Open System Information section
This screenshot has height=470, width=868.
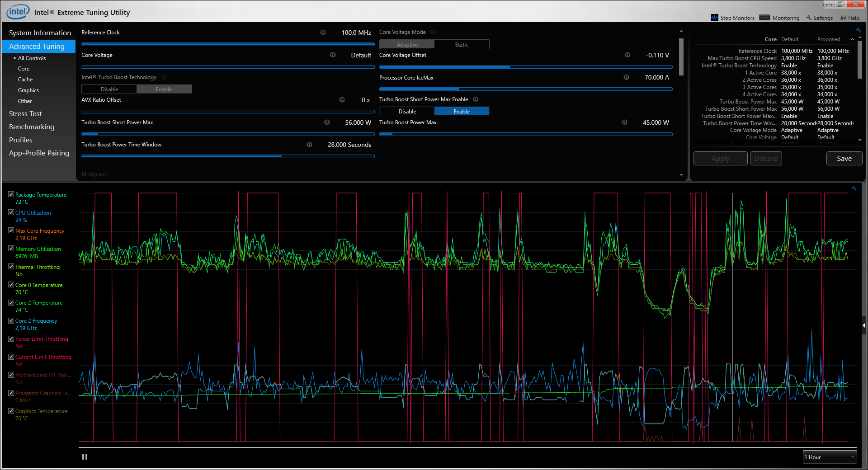click(40, 33)
